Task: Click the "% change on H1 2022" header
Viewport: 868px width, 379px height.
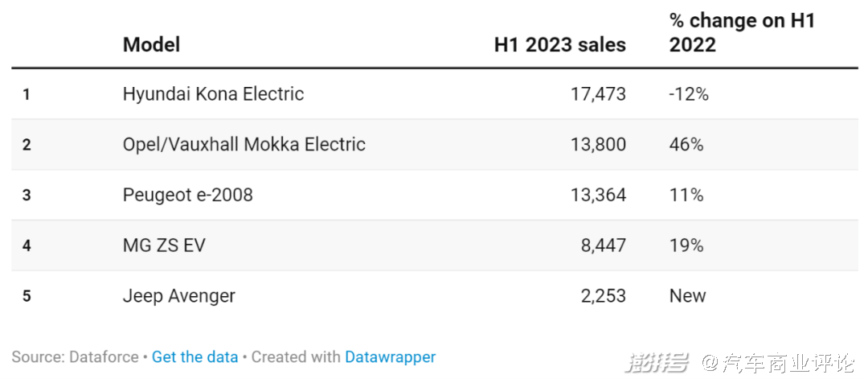Action: click(x=742, y=33)
